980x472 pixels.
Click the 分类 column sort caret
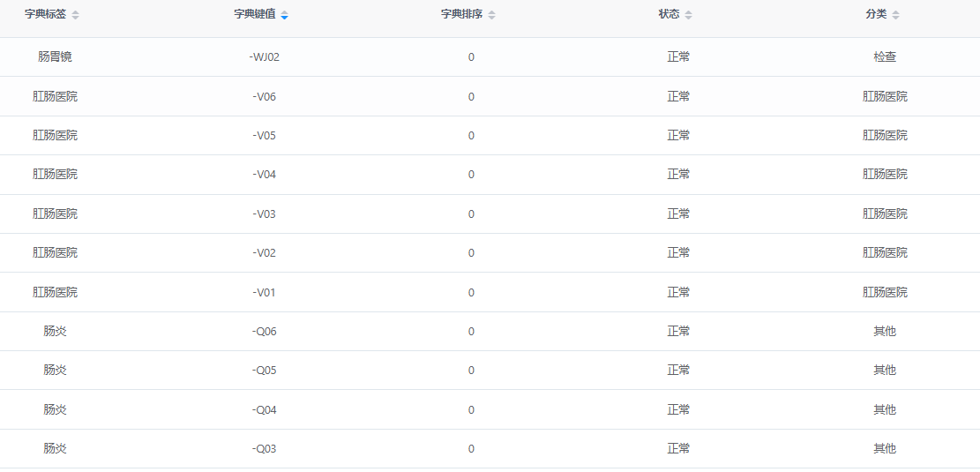click(895, 15)
